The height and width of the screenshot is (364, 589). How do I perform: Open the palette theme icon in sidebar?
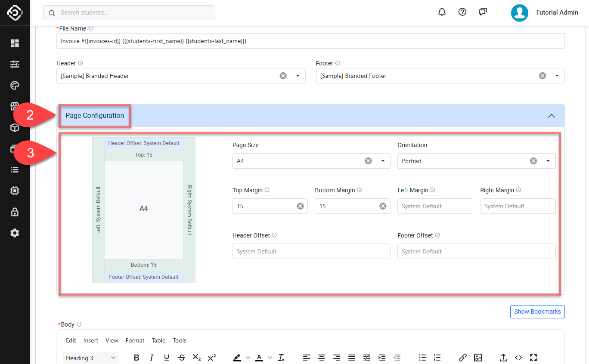point(15,85)
